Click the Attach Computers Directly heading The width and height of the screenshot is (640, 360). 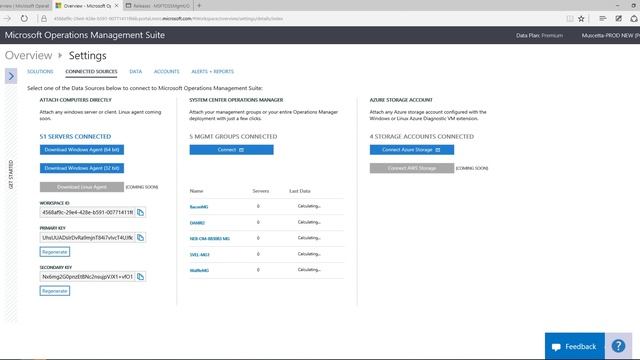coord(76,100)
